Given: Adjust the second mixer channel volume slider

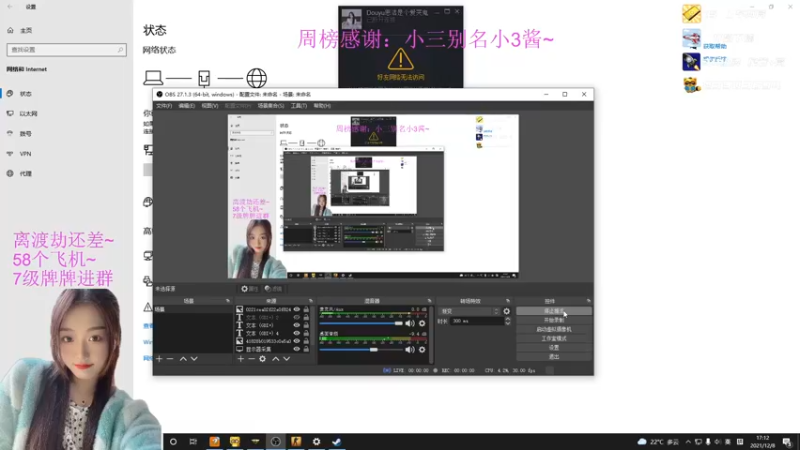Looking at the screenshot, I should pyautogui.click(x=361, y=349).
